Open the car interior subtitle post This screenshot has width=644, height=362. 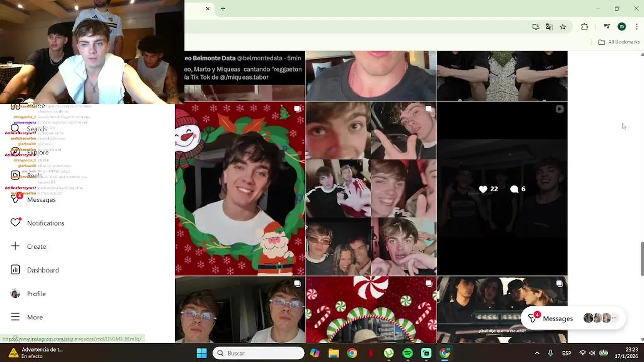[x=502, y=309]
